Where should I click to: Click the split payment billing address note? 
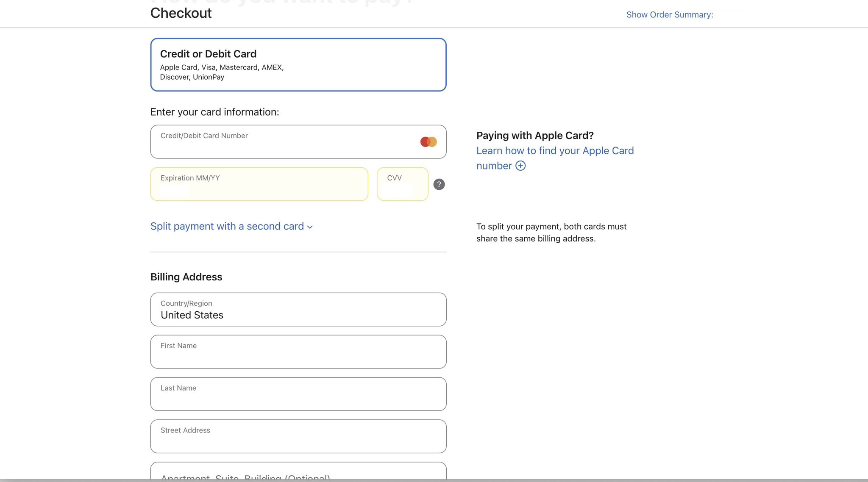click(x=551, y=233)
